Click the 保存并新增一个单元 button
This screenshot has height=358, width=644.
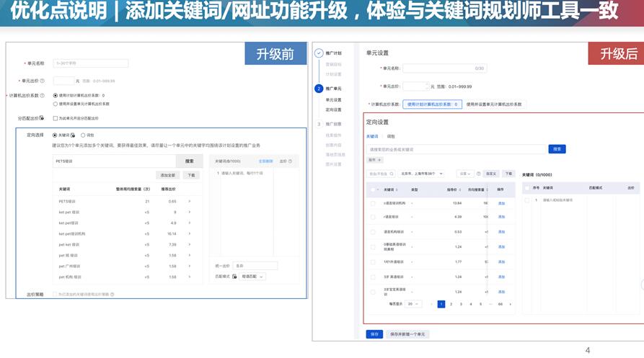click(x=408, y=334)
